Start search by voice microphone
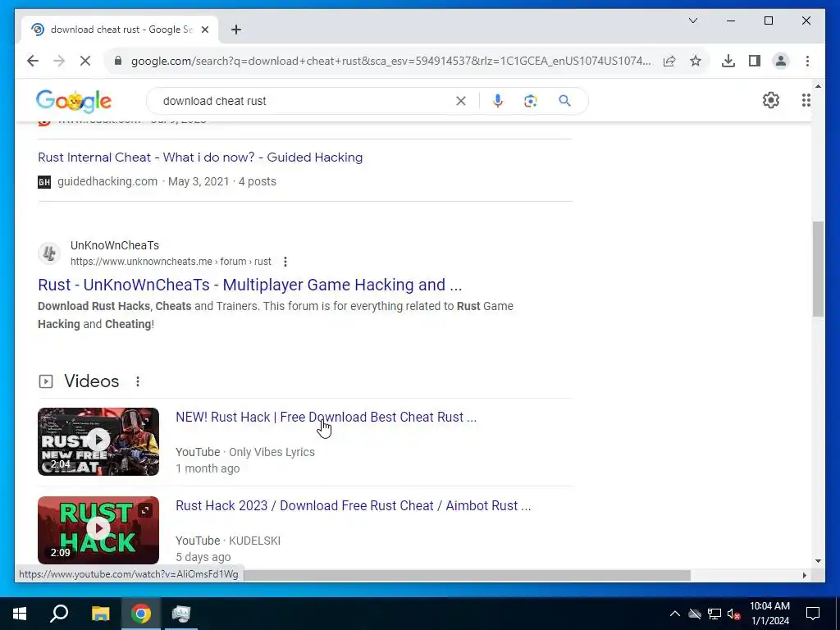This screenshot has width=840, height=630. point(498,101)
